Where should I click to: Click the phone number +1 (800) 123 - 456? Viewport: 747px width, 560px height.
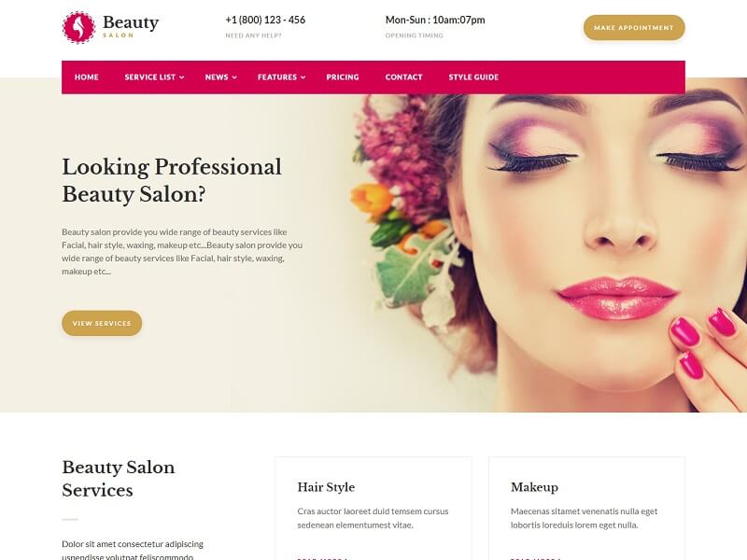[x=265, y=20]
